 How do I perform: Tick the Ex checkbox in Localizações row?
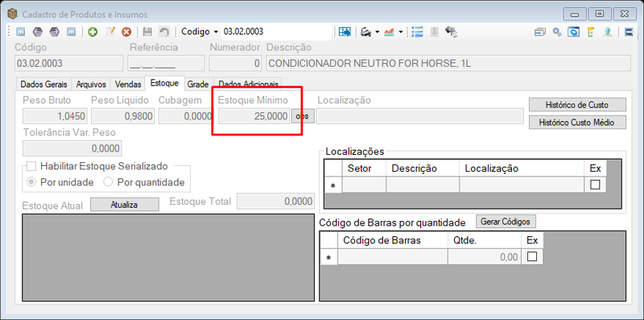[x=595, y=185]
